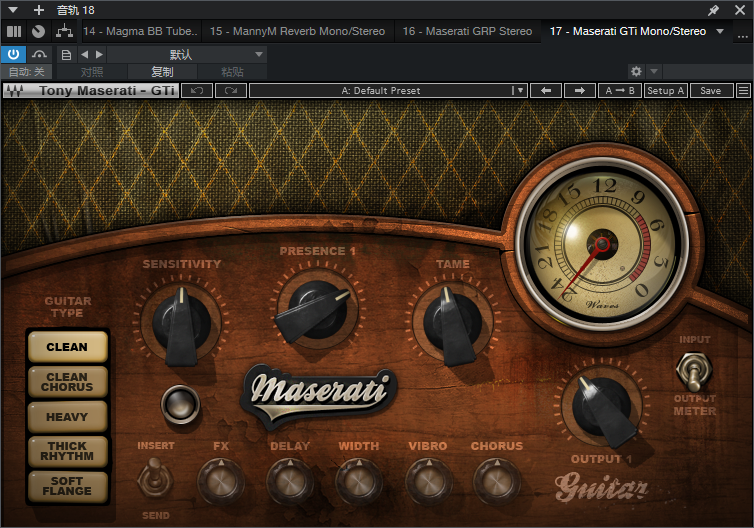The height and width of the screenshot is (528, 754).
Task: Click the 复制 copy button
Action: click(x=162, y=72)
